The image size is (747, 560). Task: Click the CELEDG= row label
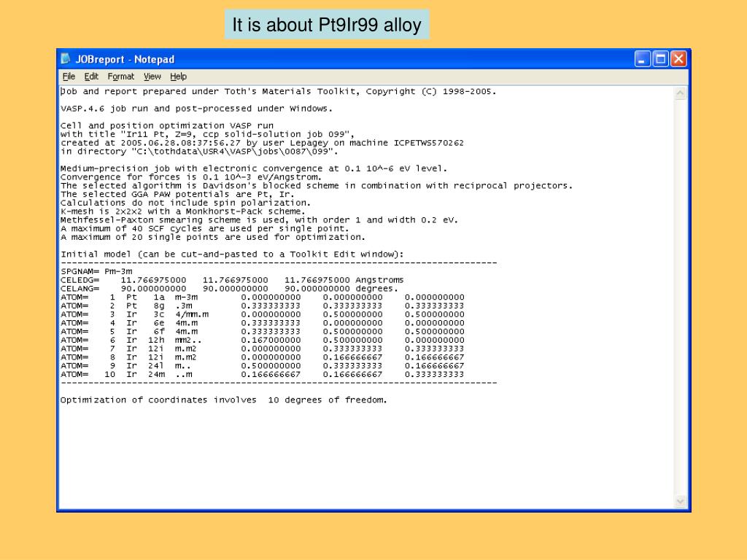tap(80, 280)
